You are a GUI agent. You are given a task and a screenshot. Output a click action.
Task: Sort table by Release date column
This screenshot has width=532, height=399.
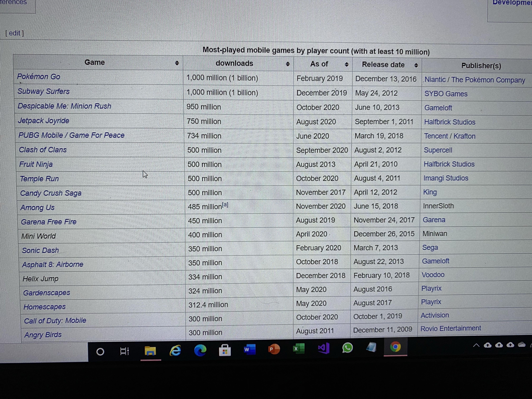pos(416,65)
